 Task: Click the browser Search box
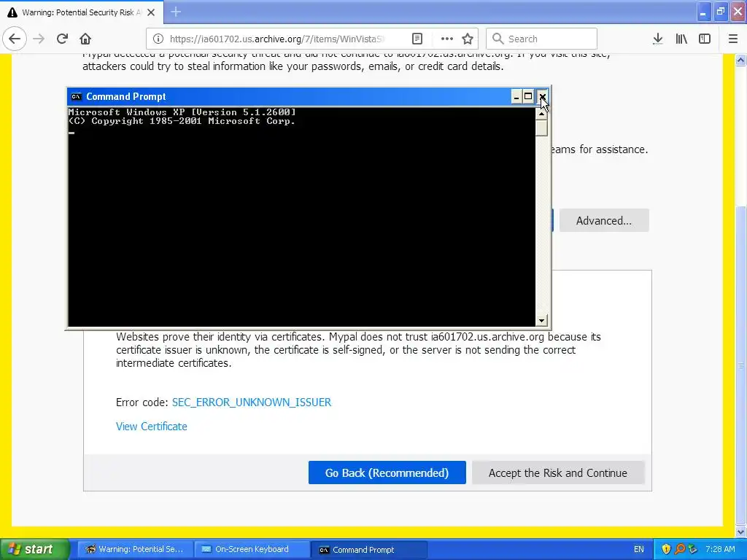(x=541, y=39)
